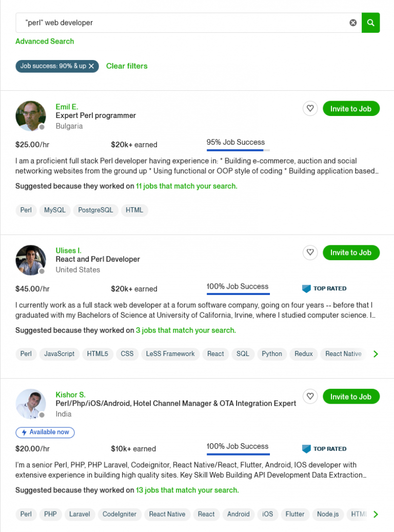
Task: Click Clear filters link
Action: [127, 66]
